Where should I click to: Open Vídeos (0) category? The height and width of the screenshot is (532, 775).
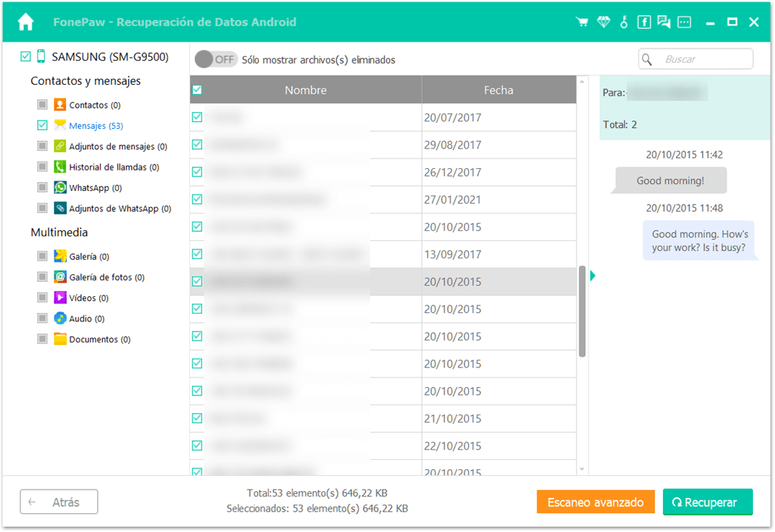click(89, 298)
